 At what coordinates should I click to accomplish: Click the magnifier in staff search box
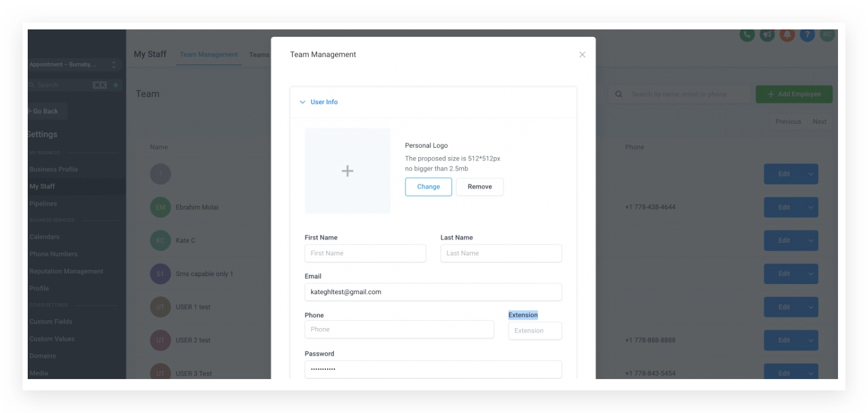tap(619, 94)
